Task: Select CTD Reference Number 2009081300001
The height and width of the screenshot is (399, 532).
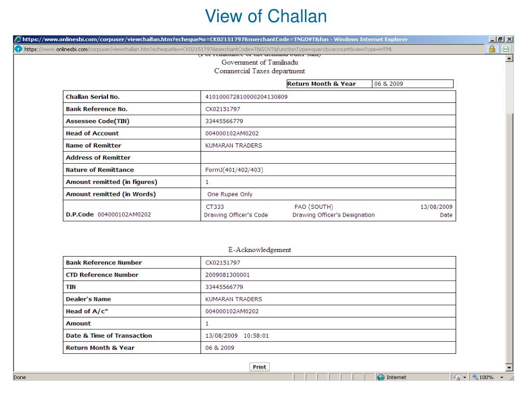Action: [x=228, y=275]
